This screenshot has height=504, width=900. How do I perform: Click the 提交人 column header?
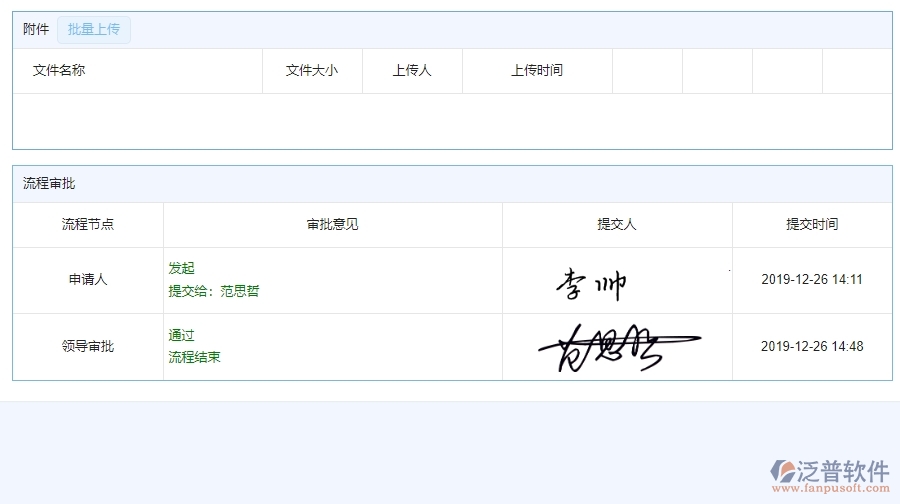[617, 225]
